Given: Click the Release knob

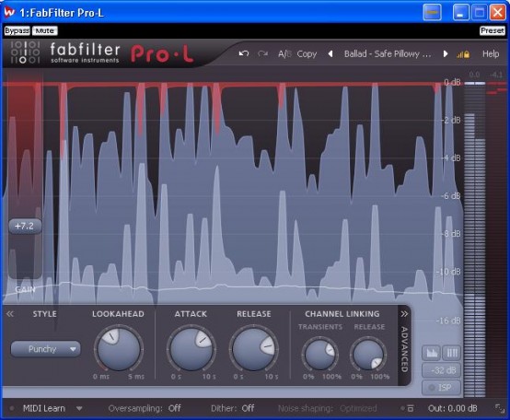Looking at the screenshot, I should (x=253, y=348).
